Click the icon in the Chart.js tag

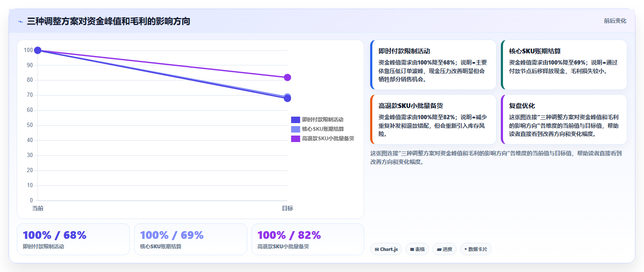pyautogui.click(x=377, y=249)
